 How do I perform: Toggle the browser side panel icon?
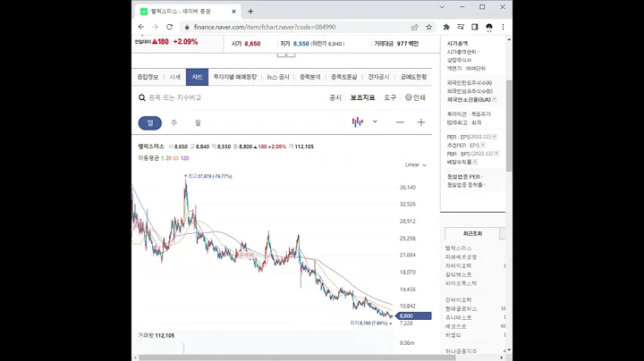[474, 27]
